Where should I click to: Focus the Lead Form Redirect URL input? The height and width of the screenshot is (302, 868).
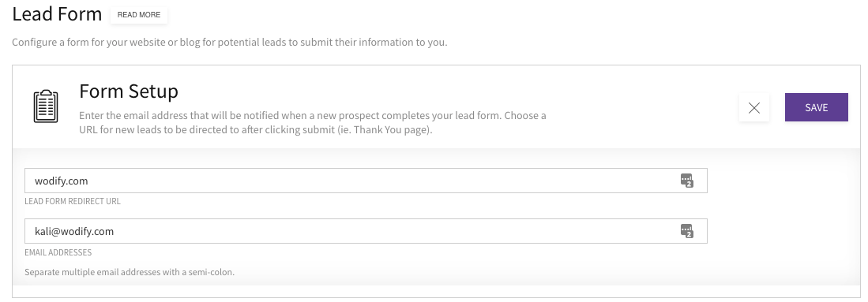(366, 181)
